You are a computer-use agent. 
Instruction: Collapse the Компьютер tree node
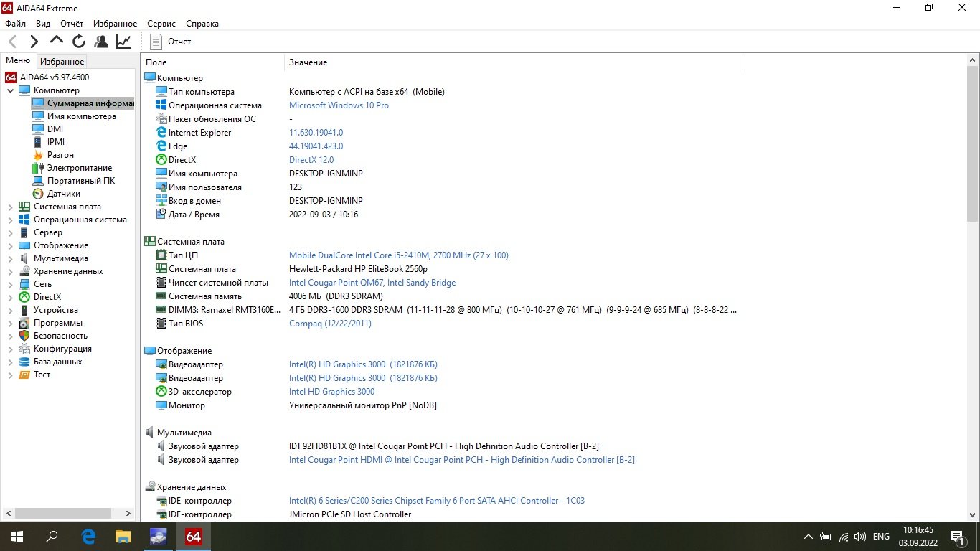[x=10, y=90]
